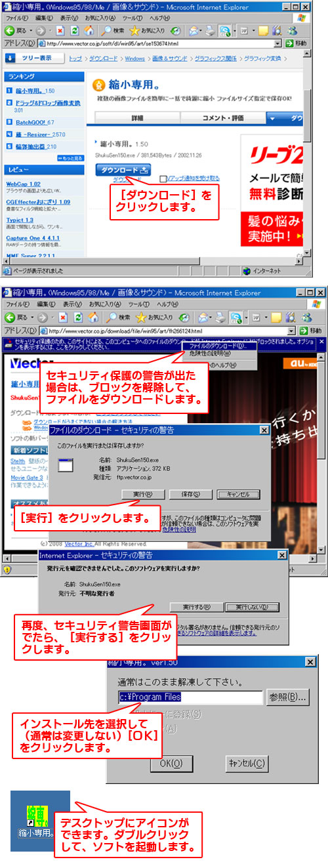Image resolution: width=328 pixels, height=868 pixels.
Task: Click the detail-page window vertical scrollbar
Action: [306, 154]
